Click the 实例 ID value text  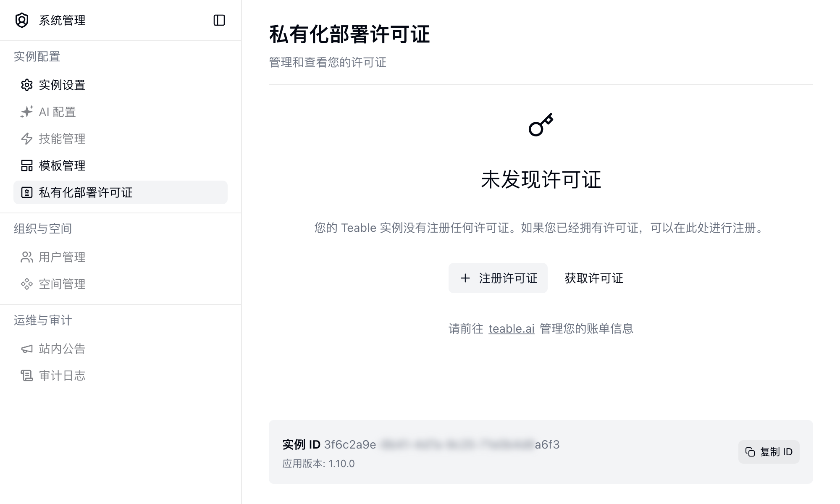tap(442, 444)
